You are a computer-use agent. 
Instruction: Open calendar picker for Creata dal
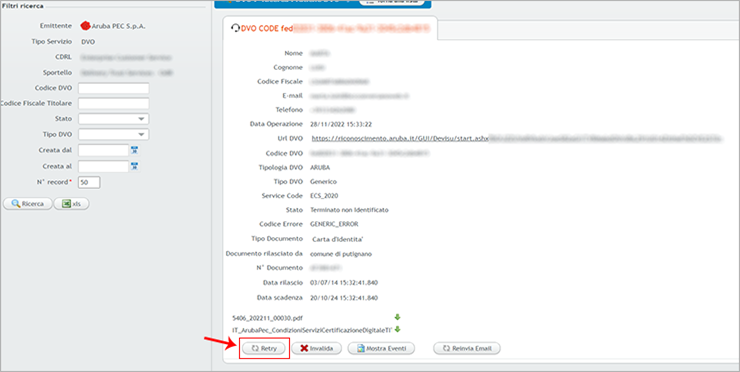[x=135, y=151]
